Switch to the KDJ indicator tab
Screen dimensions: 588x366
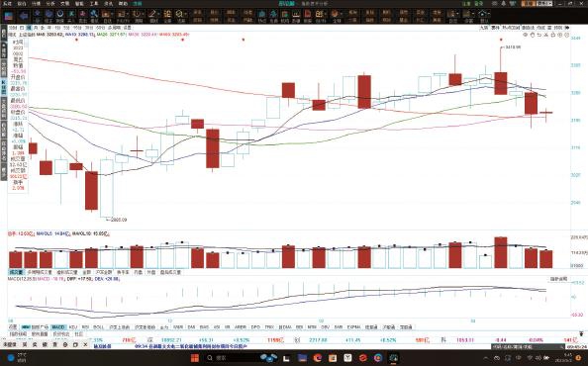point(73,327)
